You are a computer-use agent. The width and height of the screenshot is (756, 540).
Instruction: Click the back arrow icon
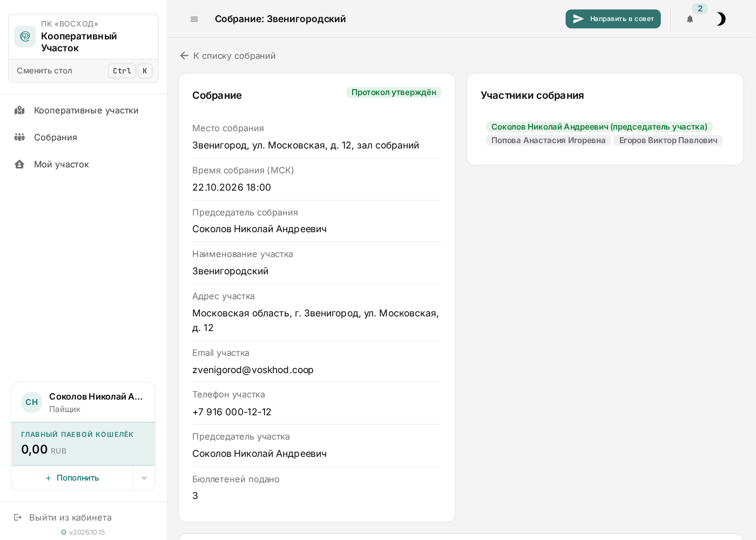[184, 56]
